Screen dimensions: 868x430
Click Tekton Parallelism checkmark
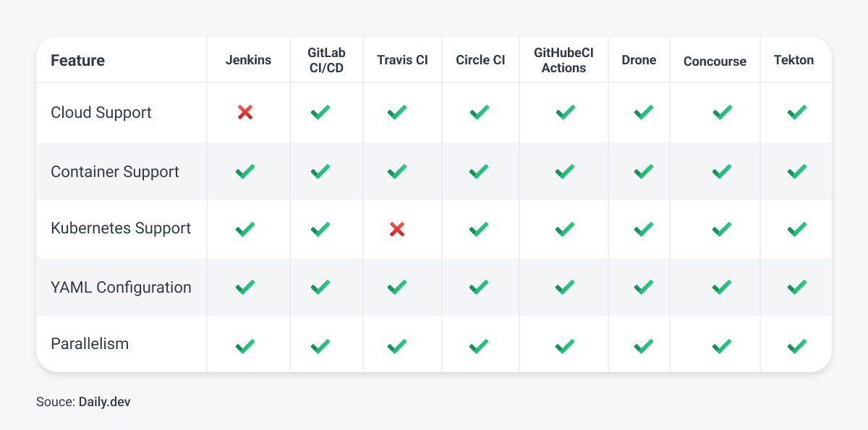796,346
